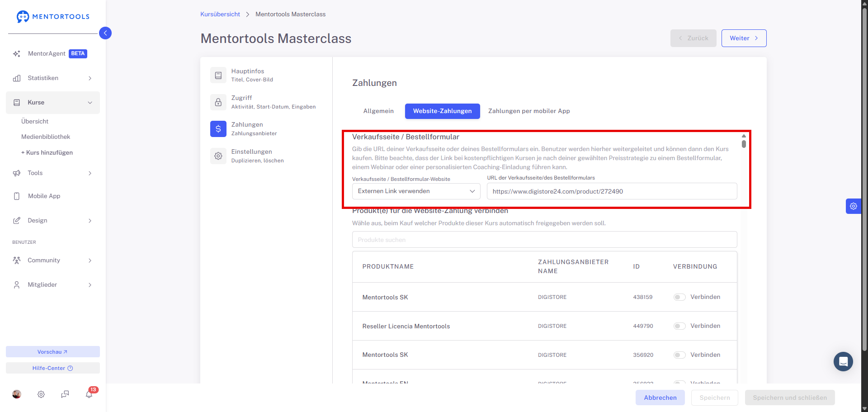This screenshot has height=412, width=868.
Task: Open Medienbibliothek in the sidebar
Action: click(x=46, y=137)
